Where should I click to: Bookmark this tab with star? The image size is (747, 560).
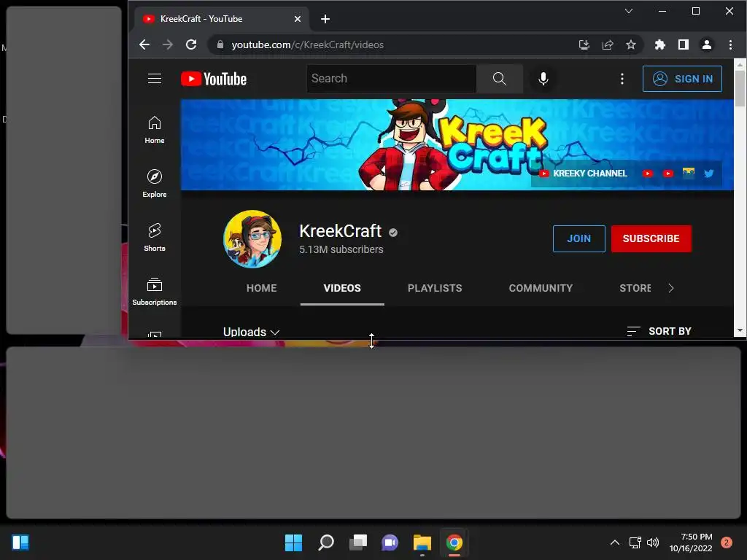(x=631, y=44)
